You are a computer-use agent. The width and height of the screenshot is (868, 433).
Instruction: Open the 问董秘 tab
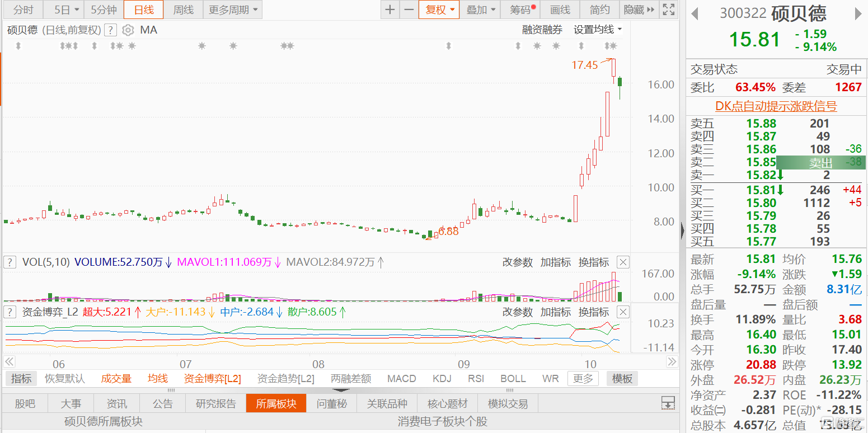point(331,403)
